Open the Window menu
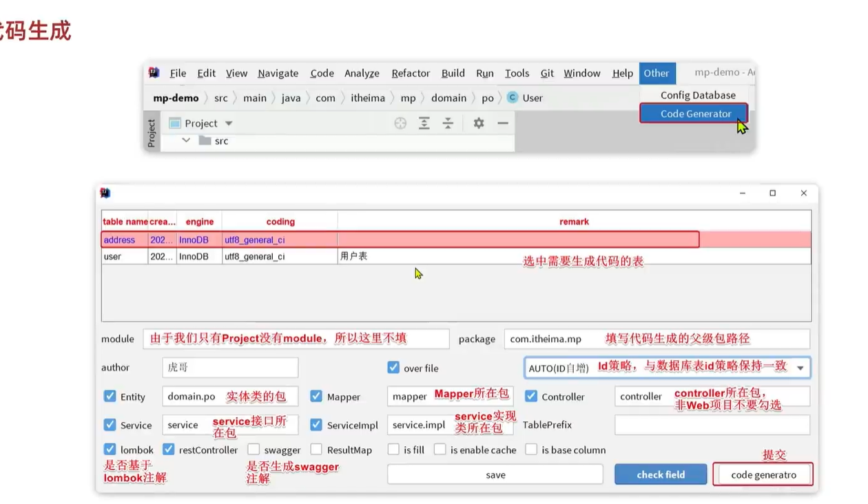This screenshot has width=868, height=504. [x=582, y=73]
